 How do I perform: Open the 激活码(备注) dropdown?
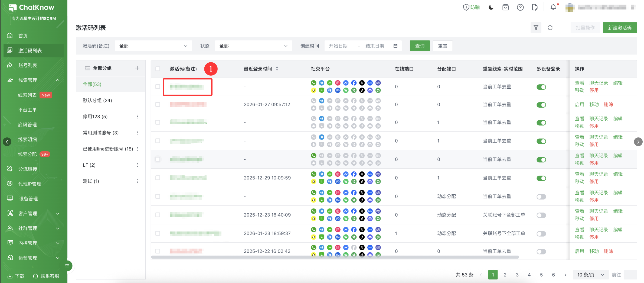point(153,46)
